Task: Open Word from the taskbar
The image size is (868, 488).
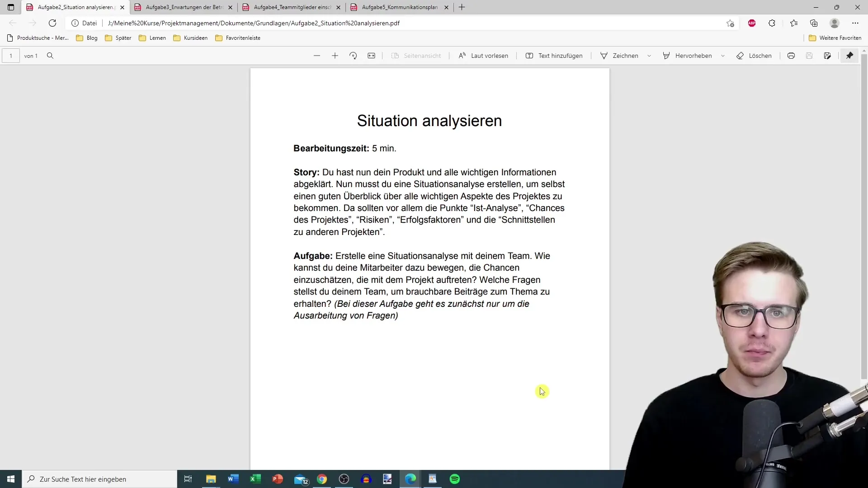Action: click(233, 479)
